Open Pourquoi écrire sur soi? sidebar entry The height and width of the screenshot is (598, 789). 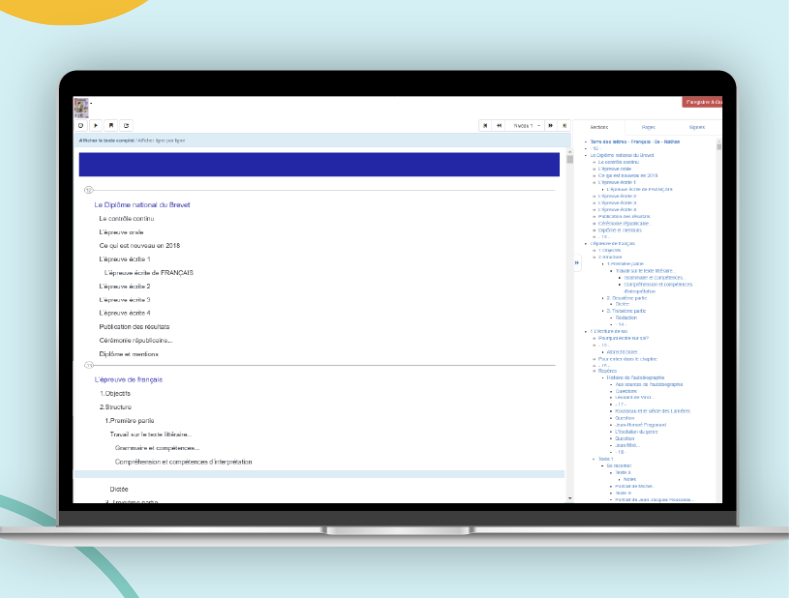click(x=623, y=338)
